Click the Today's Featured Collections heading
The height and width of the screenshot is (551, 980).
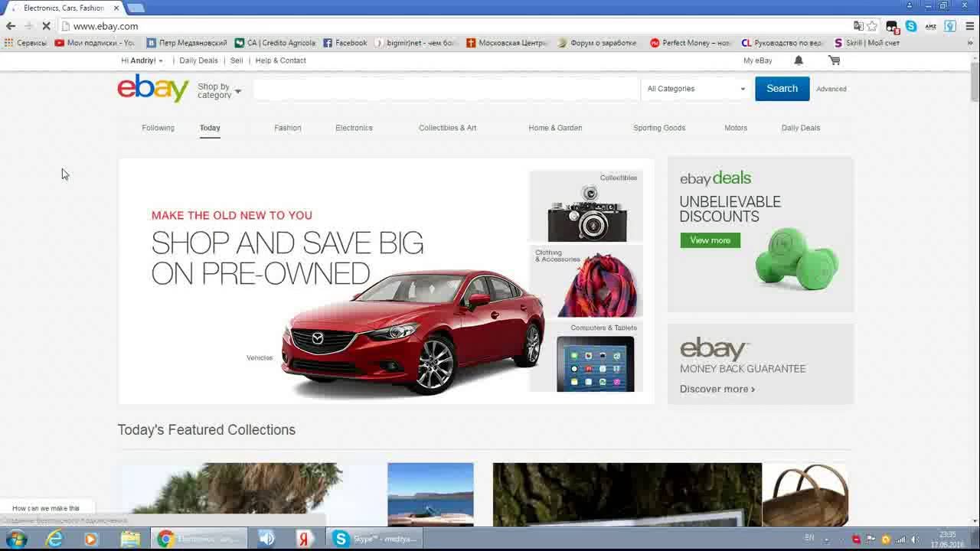coord(207,430)
